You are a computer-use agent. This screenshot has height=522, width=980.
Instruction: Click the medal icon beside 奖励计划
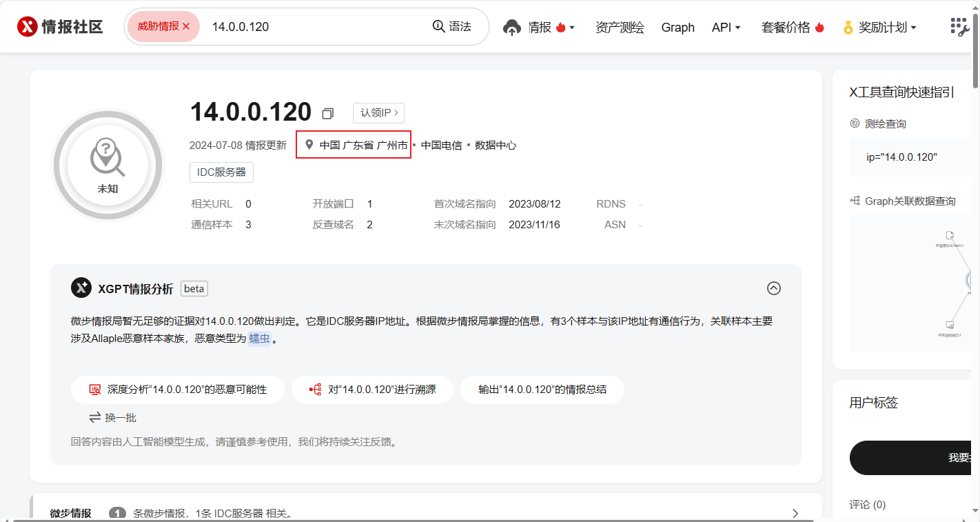pos(848,28)
